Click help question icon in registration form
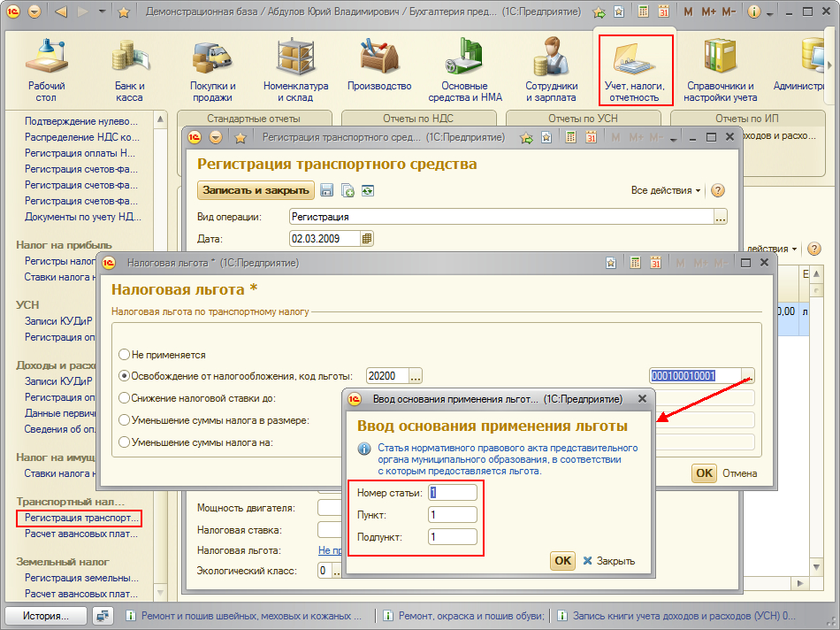 pyautogui.click(x=717, y=190)
